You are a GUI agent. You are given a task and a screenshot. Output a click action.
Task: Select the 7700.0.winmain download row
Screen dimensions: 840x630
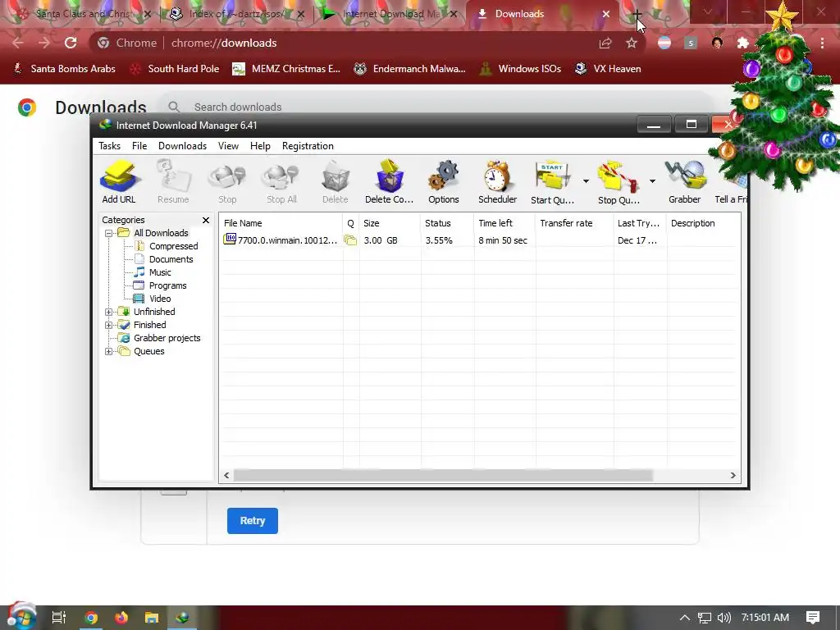tap(479, 240)
